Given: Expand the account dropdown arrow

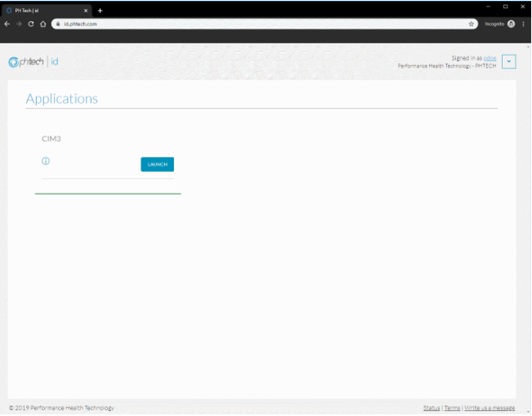Looking at the screenshot, I should pos(508,61).
